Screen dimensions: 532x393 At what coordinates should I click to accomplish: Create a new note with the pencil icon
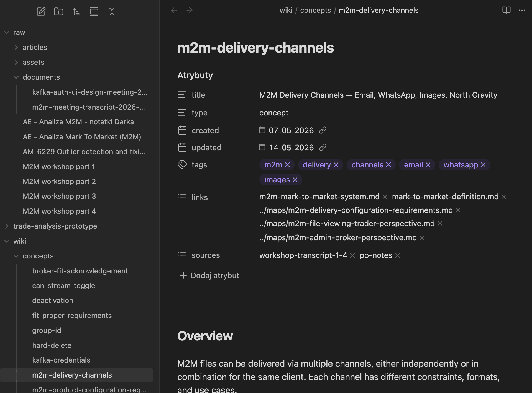[41, 12]
